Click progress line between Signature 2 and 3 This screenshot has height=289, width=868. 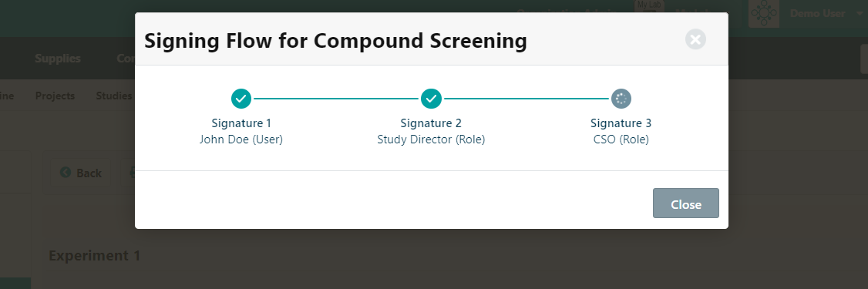pyautogui.click(x=526, y=99)
